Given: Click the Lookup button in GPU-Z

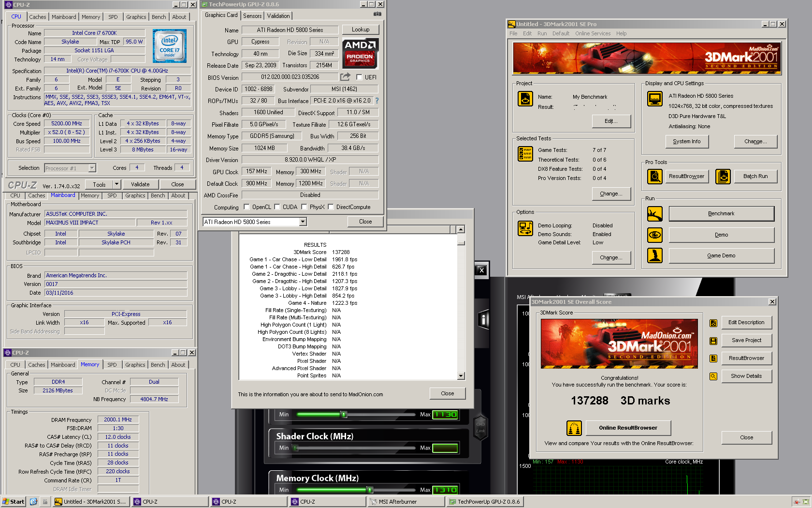Looking at the screenshot, I should coord(361,30).
